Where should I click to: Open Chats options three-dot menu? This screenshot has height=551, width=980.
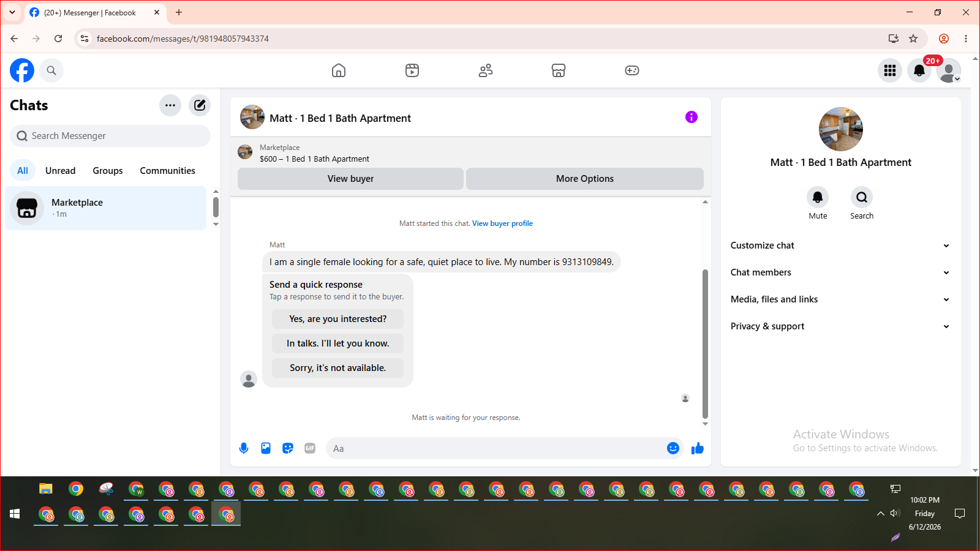(170, 105)
